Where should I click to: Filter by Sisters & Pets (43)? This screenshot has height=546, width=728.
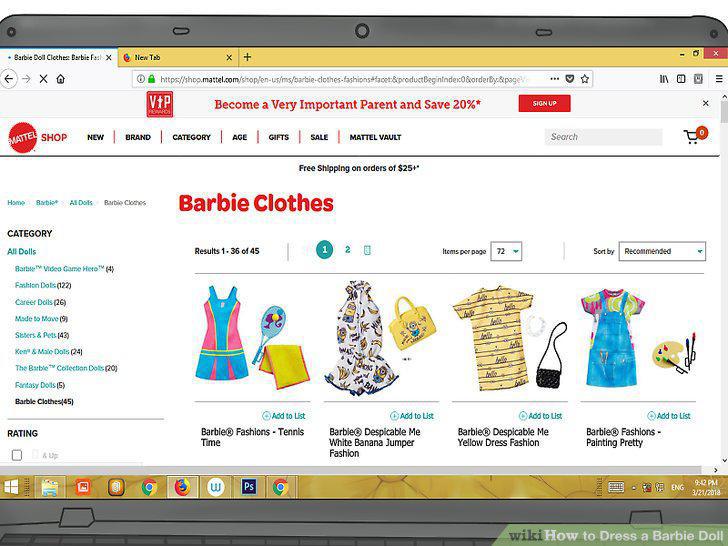(42, 335)
